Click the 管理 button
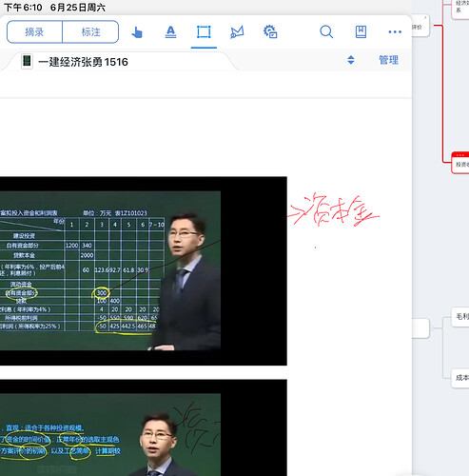Viewport: 469px width, 476px height. click(389, 60)
